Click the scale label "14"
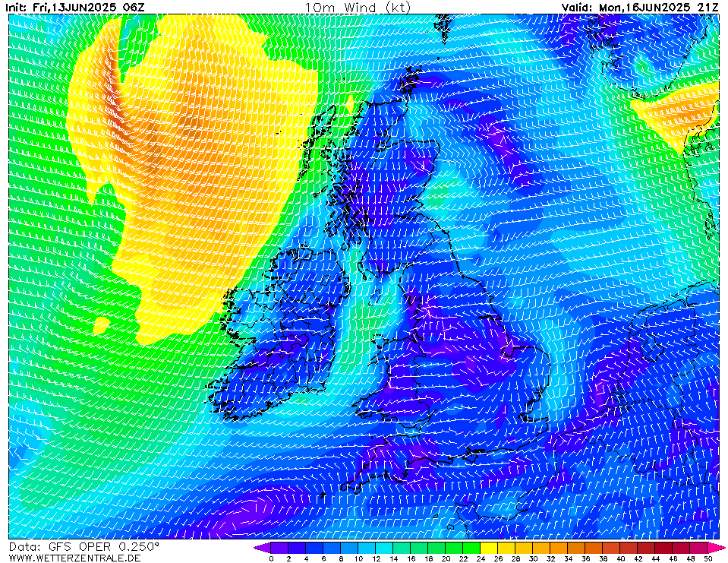Viewport: 728px width, 563px height. coord(393,558)
